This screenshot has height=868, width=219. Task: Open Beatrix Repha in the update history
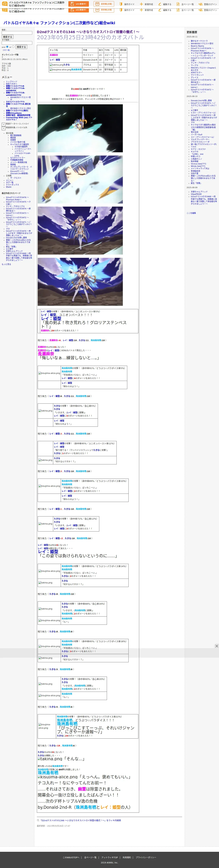[198, 46]
